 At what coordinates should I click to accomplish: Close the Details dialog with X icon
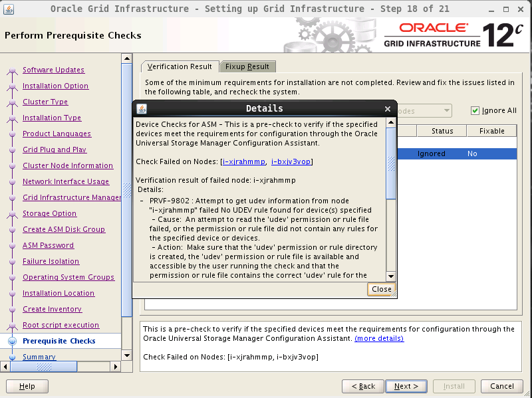(x=388, y=109)
